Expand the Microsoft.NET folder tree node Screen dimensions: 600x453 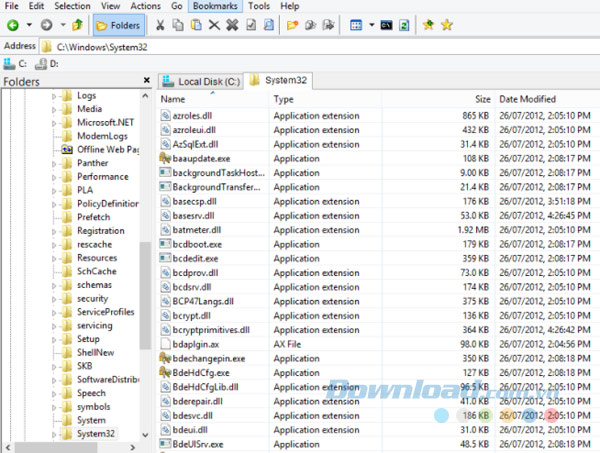(x=54, y=123)
